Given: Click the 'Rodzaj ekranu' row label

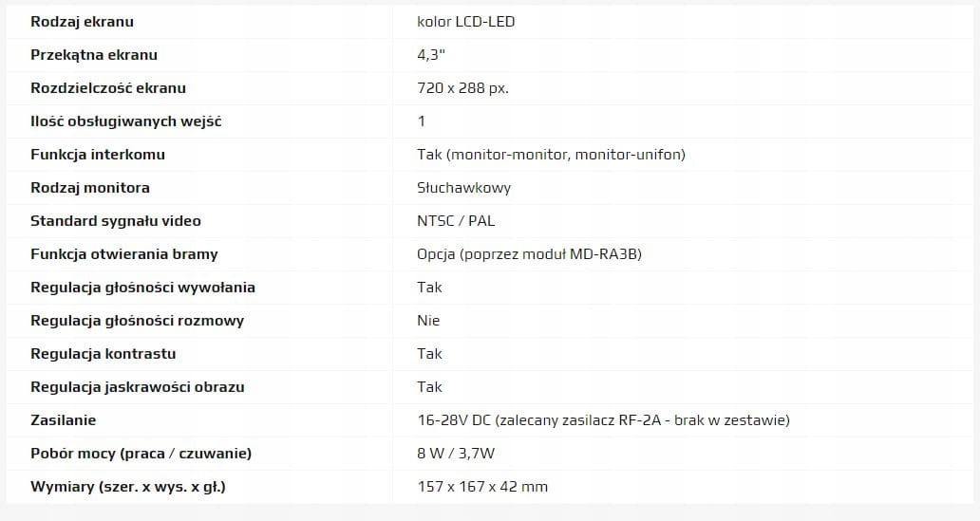Looking at the screenshot, I should coord(82,21).
